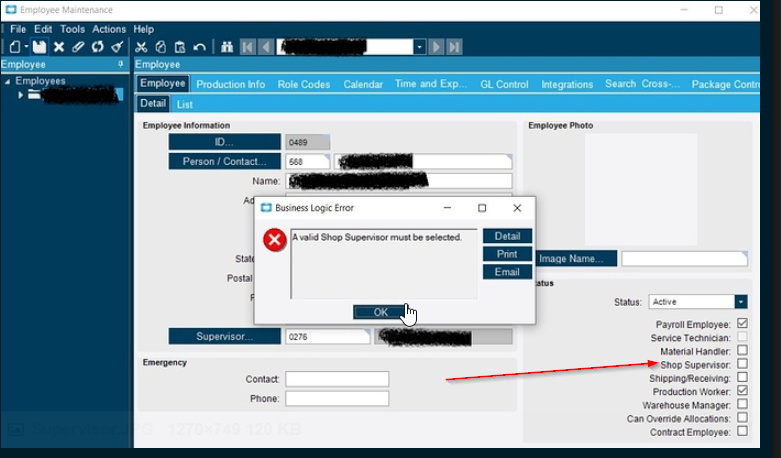Screen dimensions: 781x458
Task: Check the Shipping/Receiving checkbox
Action: coord(742,377)
